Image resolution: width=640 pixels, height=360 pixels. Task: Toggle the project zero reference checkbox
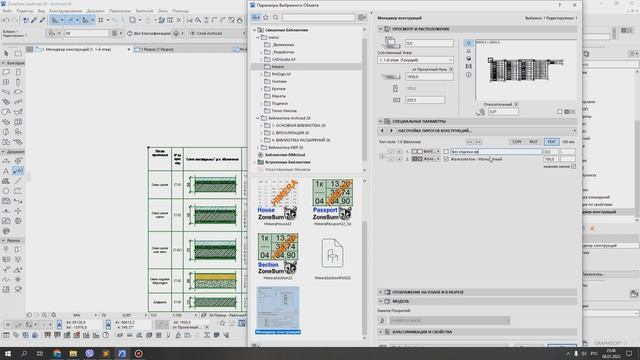(x=451, y=69)
